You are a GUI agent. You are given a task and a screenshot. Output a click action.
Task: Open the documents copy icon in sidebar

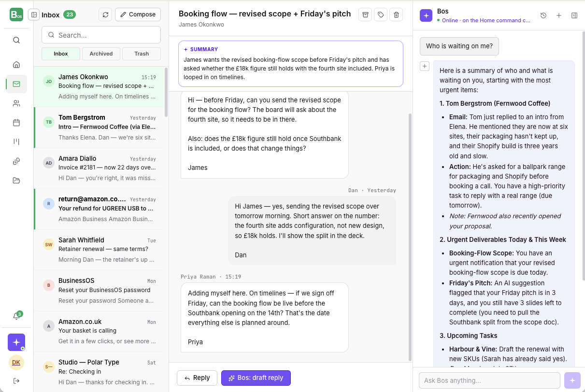tap(16, 161)
